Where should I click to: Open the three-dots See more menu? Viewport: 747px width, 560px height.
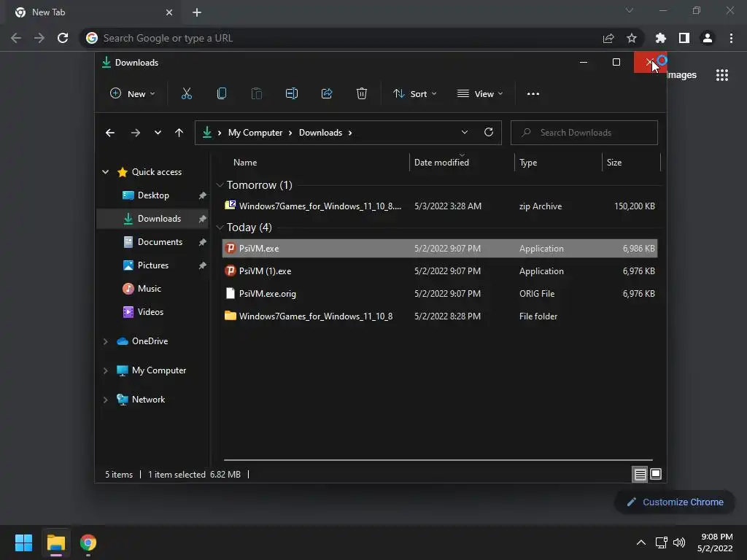click(533, 94)
